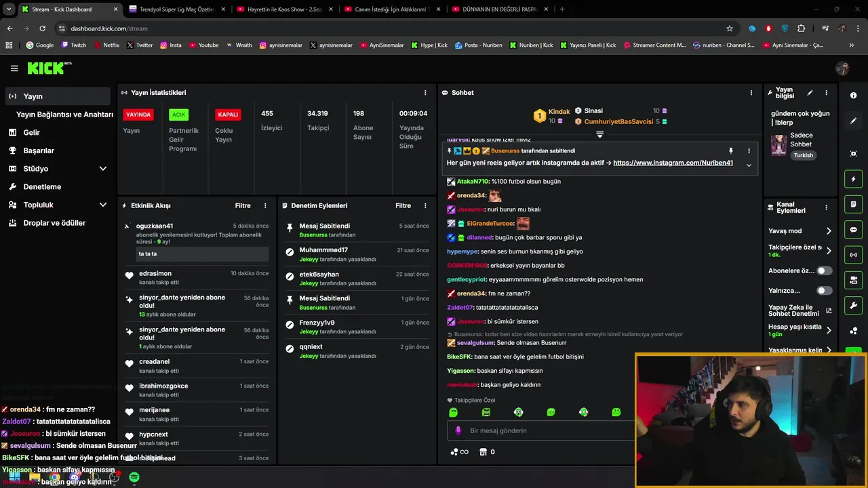Click the wrench icon in the right rail
868x488 pixels.
pyautogui.click(x=854, y=305)
